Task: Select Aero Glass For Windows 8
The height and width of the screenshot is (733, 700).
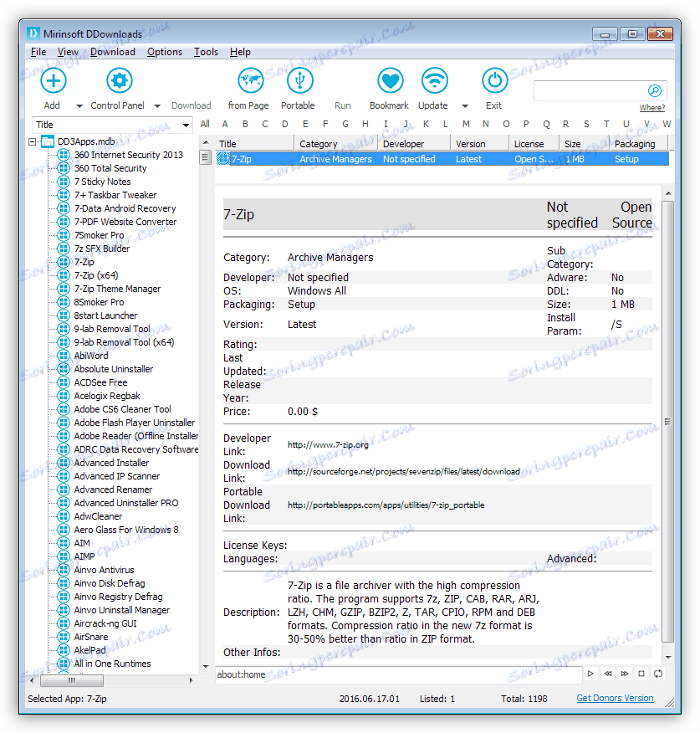Action: point(126,531)
